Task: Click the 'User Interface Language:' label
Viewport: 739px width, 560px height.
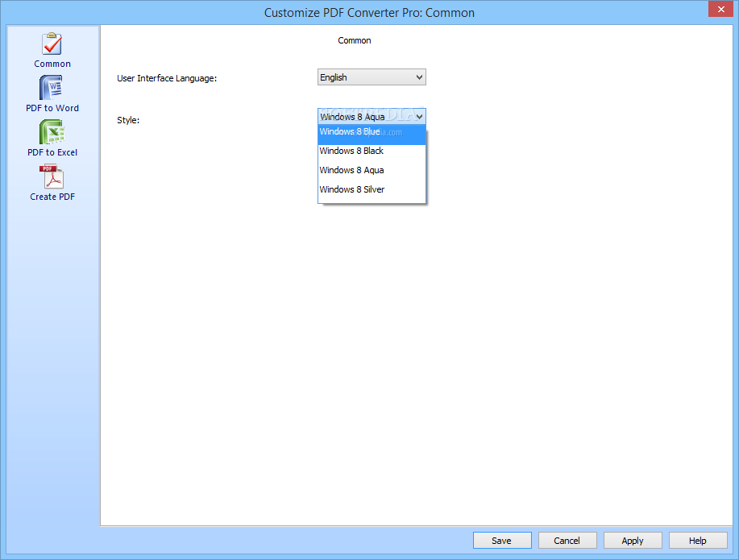Action: pyautogui.click(x=167, y=78)
